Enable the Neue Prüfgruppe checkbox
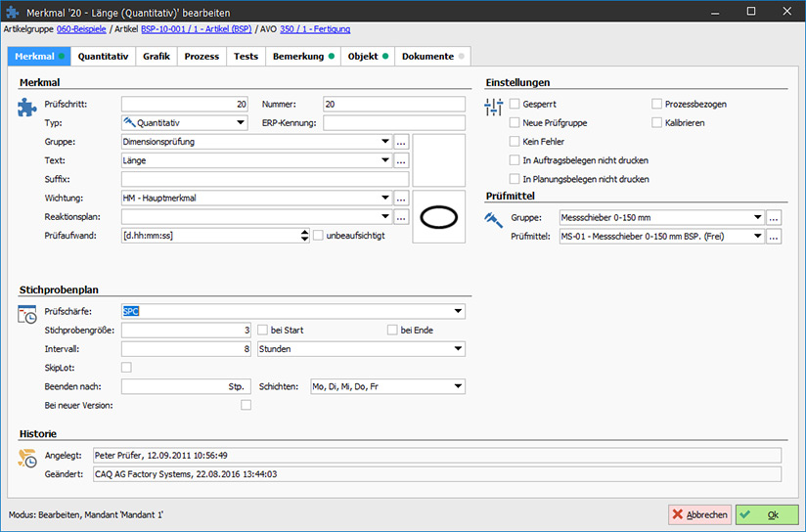 coord(515,123)
